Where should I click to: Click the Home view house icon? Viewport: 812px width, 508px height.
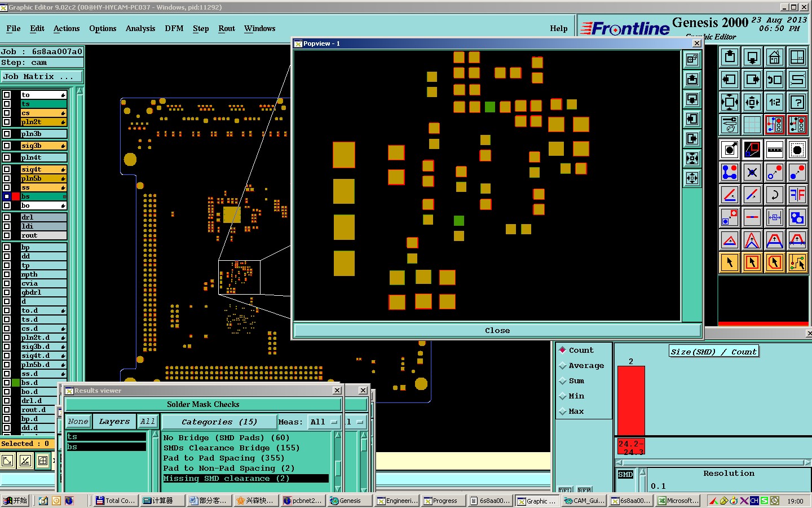[x=775, y=57]
